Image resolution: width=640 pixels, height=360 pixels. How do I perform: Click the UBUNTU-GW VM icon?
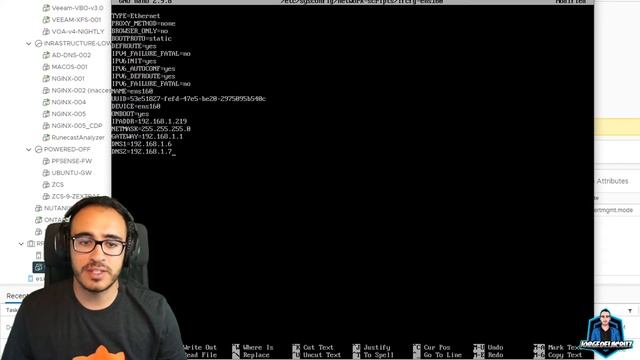(x=46, y=173)
